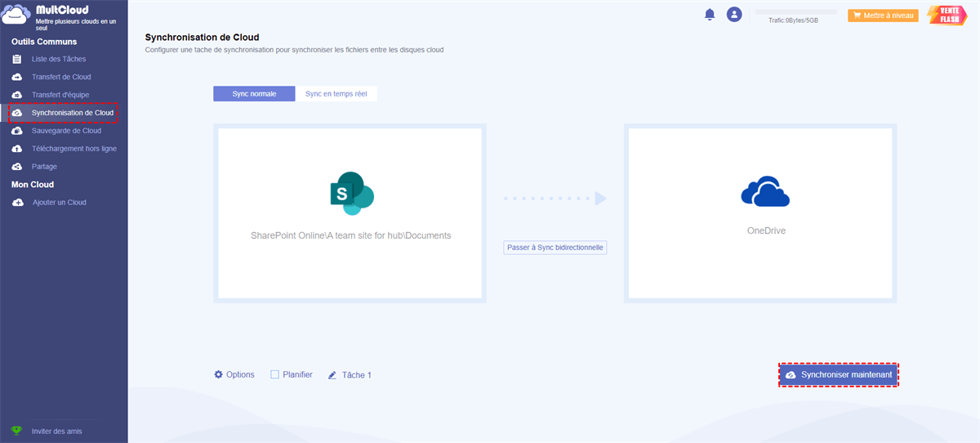Click SharePoint Online source path text
This screenshot has width=980, height=443.
click(351, 235)
